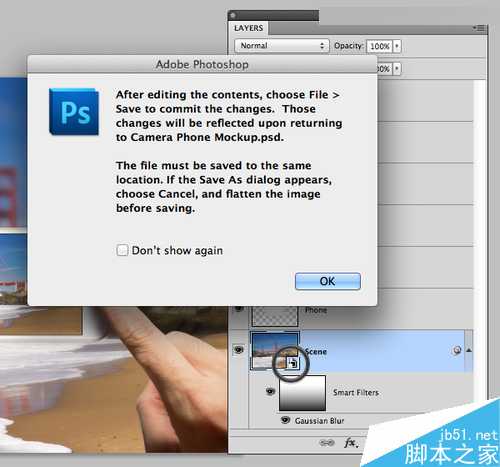Click the Layers panel close dot
The height and width of the screenshot is (467, 500).
[x=233, y=15]
